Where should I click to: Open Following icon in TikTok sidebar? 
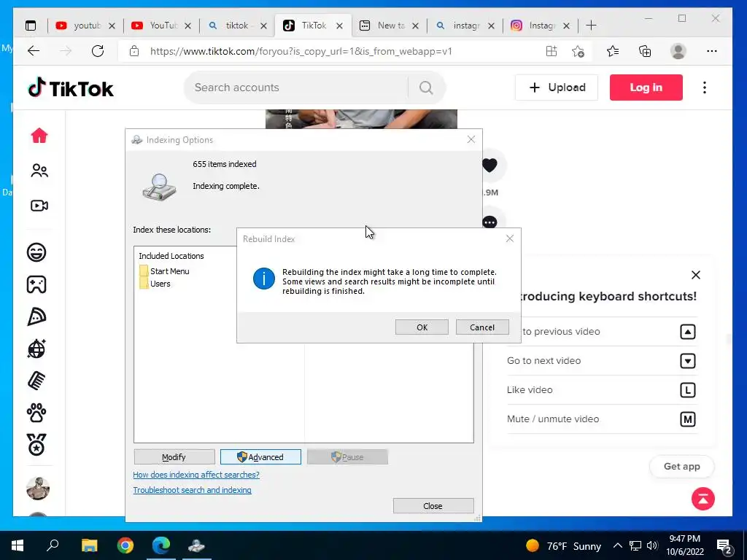[x=39, y=171]
